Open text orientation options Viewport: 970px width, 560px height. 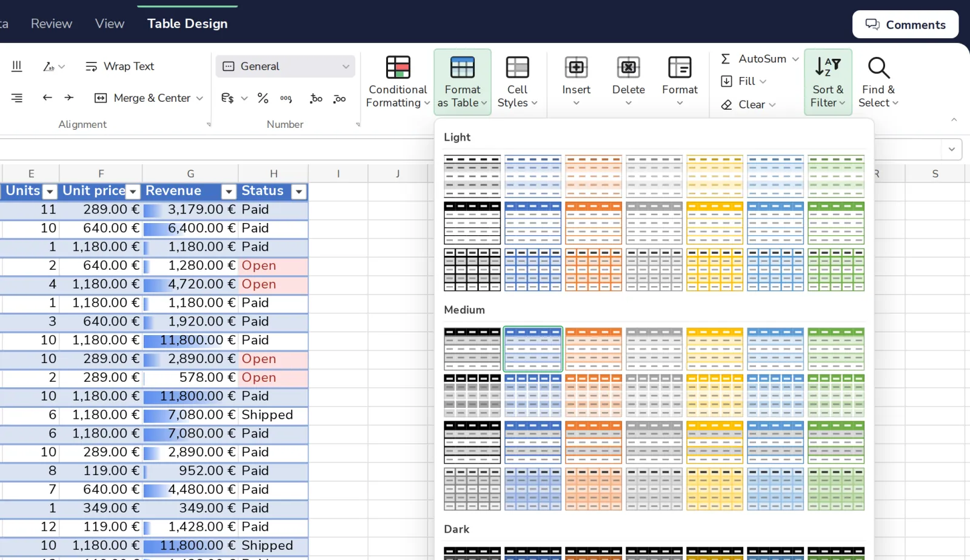[x=53, y=66]
